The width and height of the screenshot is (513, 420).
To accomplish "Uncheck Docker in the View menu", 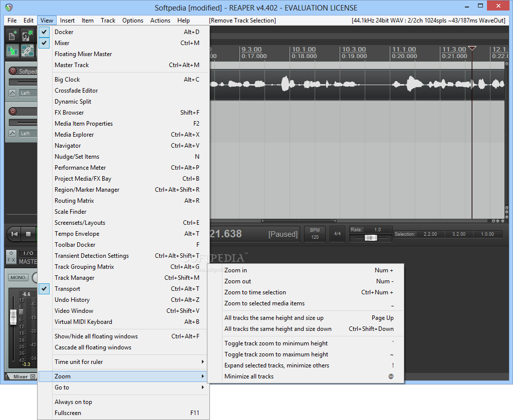I will (x=124, y=32).
